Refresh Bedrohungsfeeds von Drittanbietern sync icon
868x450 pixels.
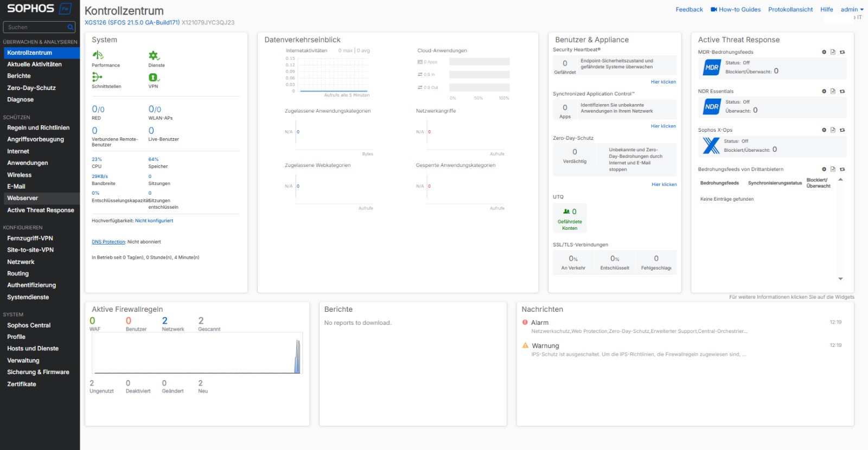[842, 169]
